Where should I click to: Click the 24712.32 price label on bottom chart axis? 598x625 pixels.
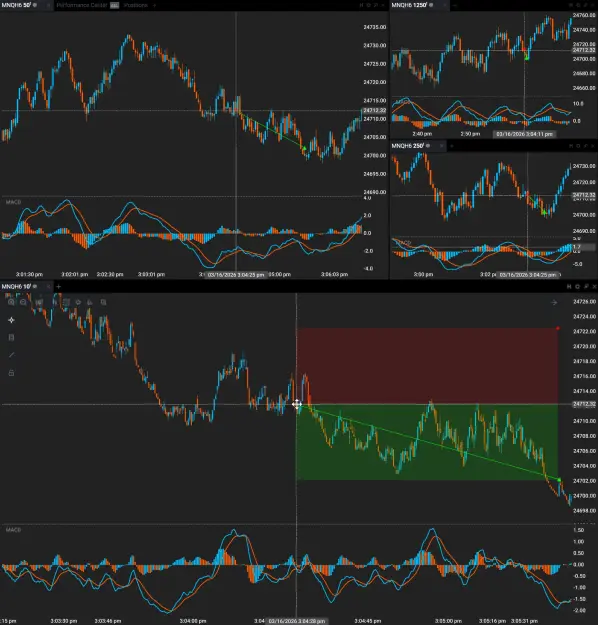click(x=584, y=404)
